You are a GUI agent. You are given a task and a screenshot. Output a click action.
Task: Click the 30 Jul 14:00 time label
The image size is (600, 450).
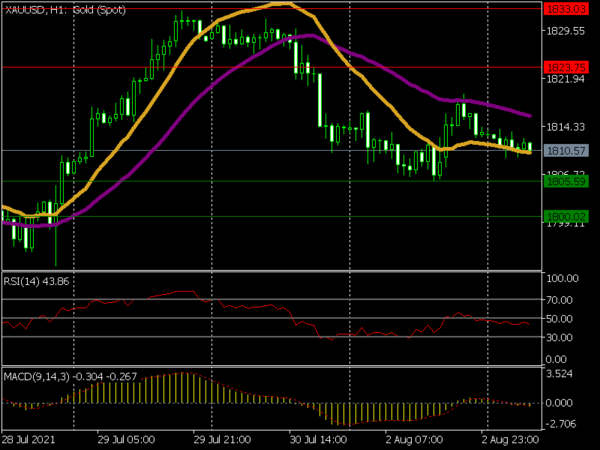pyautogui.click(x=318, y=439)
